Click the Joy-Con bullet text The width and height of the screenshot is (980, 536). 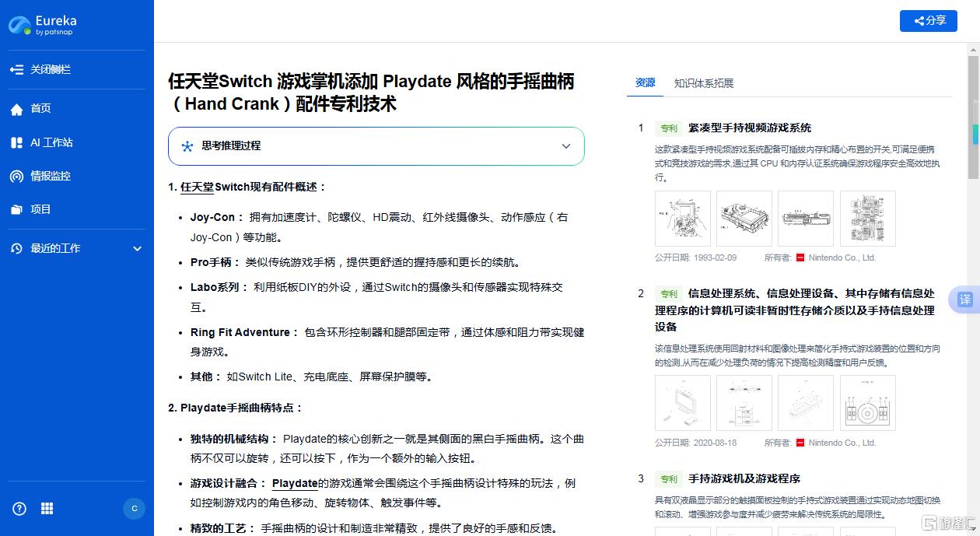380,227
